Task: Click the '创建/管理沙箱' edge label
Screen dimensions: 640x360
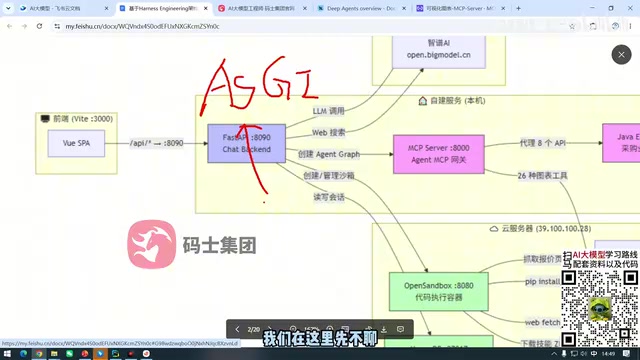Action: point(329,176)
